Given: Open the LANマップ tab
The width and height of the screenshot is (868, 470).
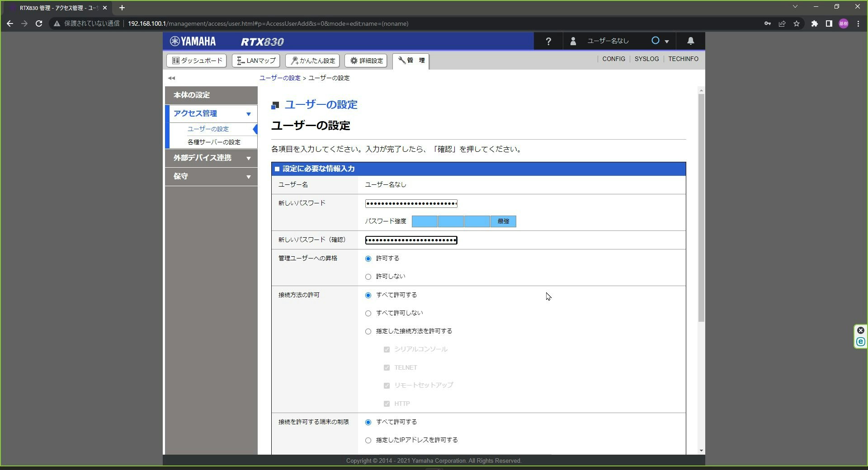Looking at the screenshot, I should (x=256, y=61).
